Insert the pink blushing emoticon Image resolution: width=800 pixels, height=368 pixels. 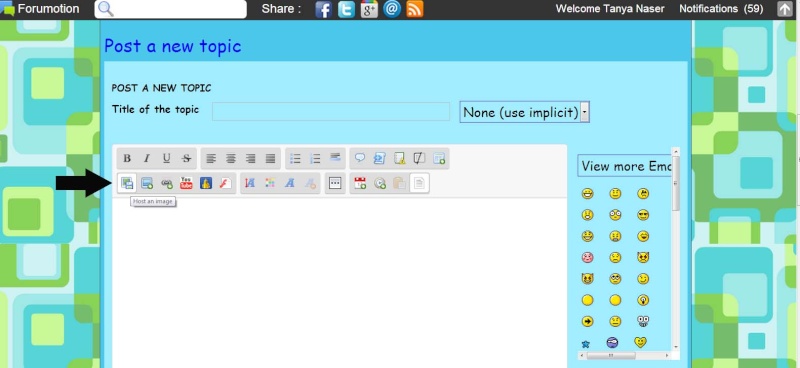point(587,258)
